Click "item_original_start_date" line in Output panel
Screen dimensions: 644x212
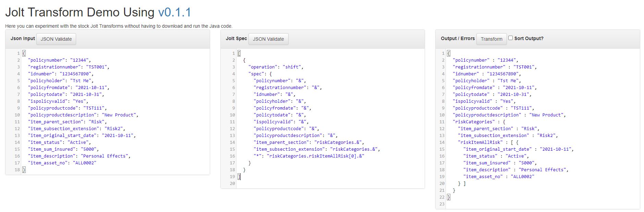coord(519,149)
